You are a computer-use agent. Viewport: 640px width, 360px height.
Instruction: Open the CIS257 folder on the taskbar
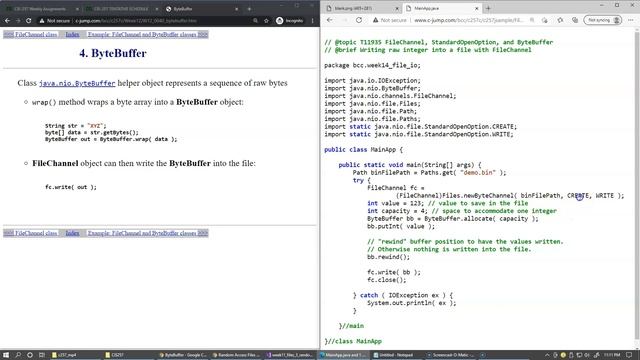pyautogui.click(x=129, y=355)
